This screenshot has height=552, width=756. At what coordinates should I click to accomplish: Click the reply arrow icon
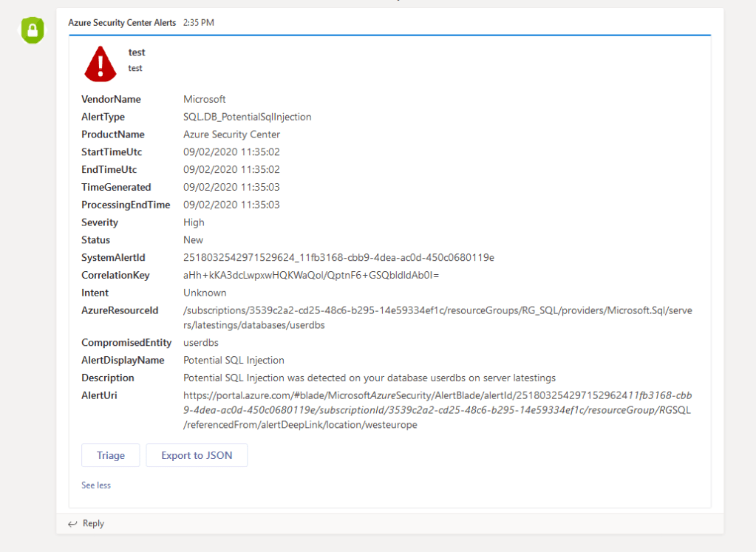(x=72, y=524)
